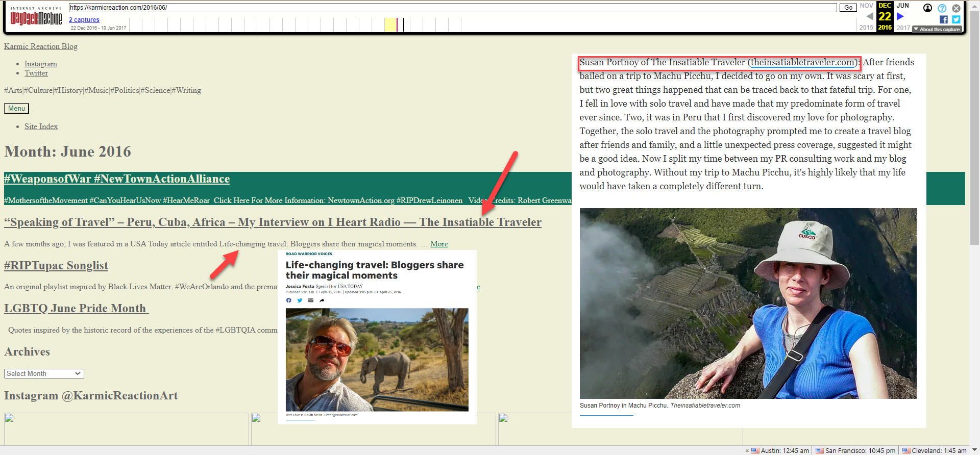Click Theinsatiabletraveler.com photo credit caption
Image resolution: width=980 pixels, height=455 pixels.
coord(705,406)
